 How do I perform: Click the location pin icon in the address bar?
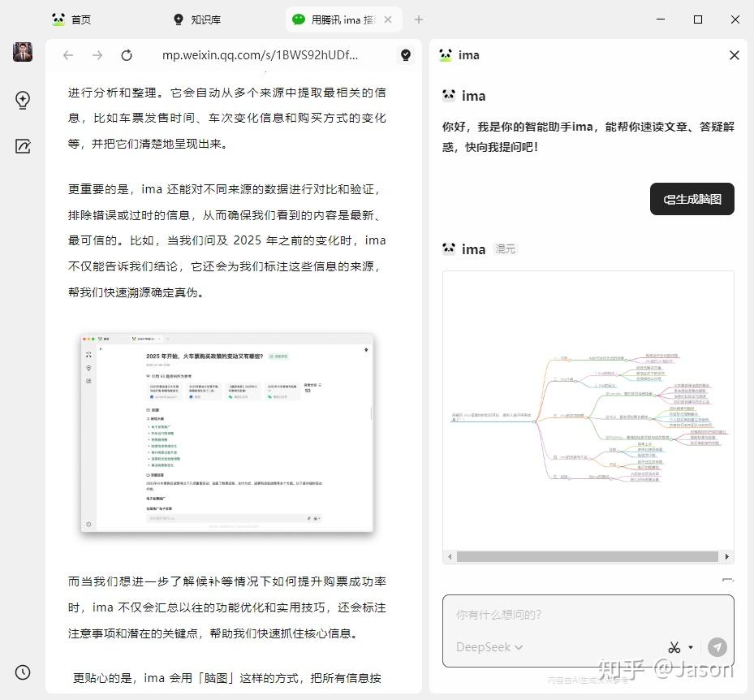click(x=405, y=55)
